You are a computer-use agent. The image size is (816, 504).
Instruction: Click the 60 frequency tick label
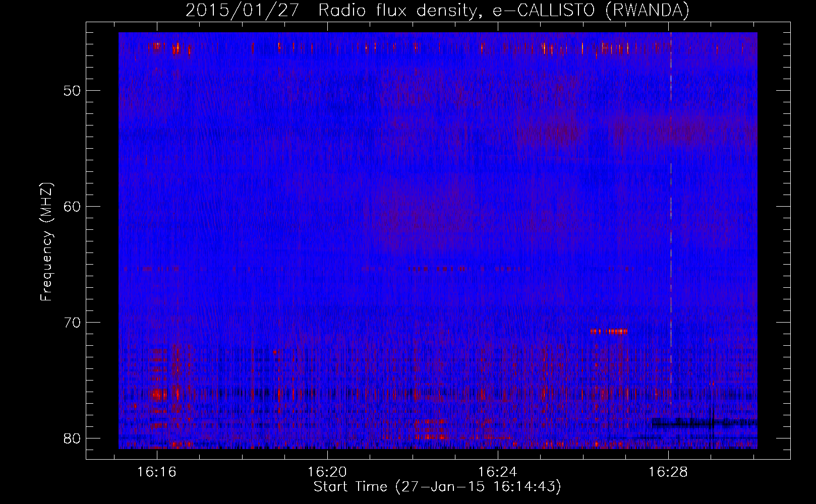click(x=72, y=207)
